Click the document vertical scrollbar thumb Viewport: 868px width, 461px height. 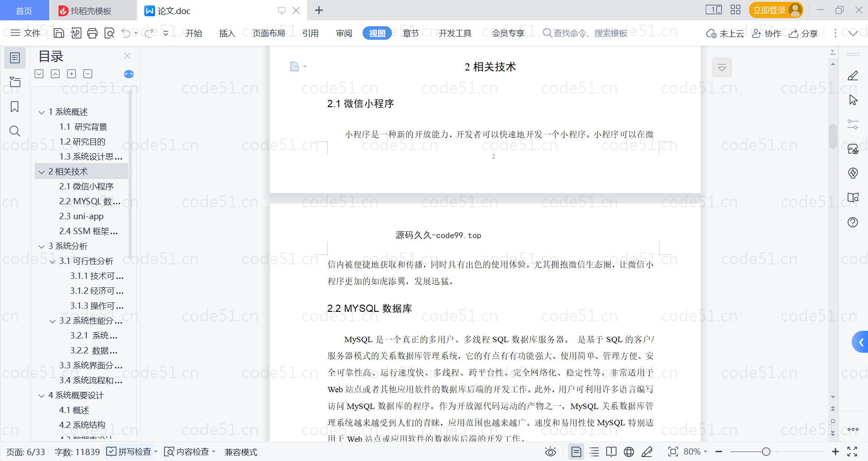tap(833, 136)
